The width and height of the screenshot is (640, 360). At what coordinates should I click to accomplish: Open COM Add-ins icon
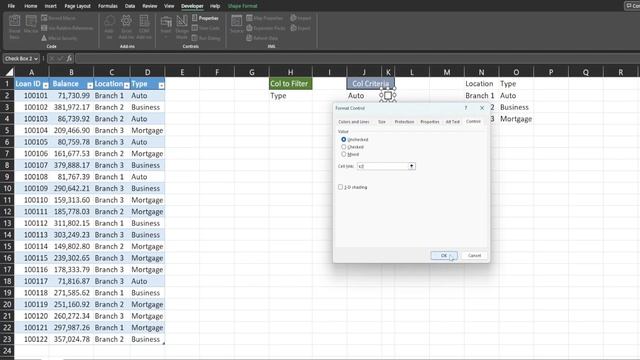tap(144, 21)
